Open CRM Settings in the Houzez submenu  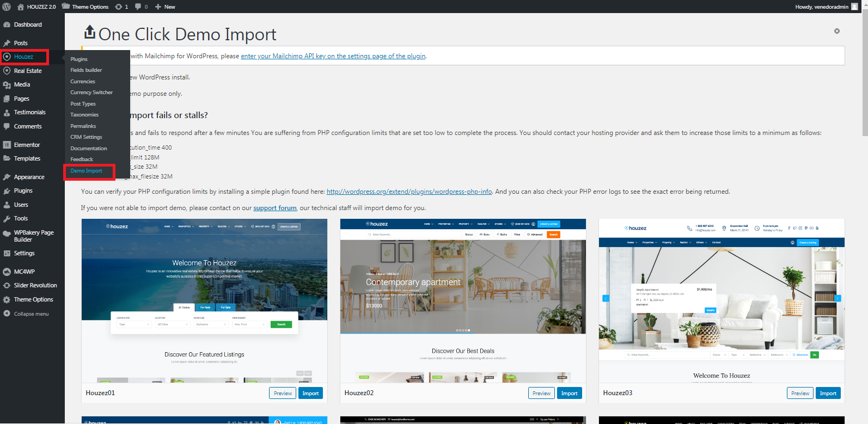pyautogui.click(x=86, y=137)
